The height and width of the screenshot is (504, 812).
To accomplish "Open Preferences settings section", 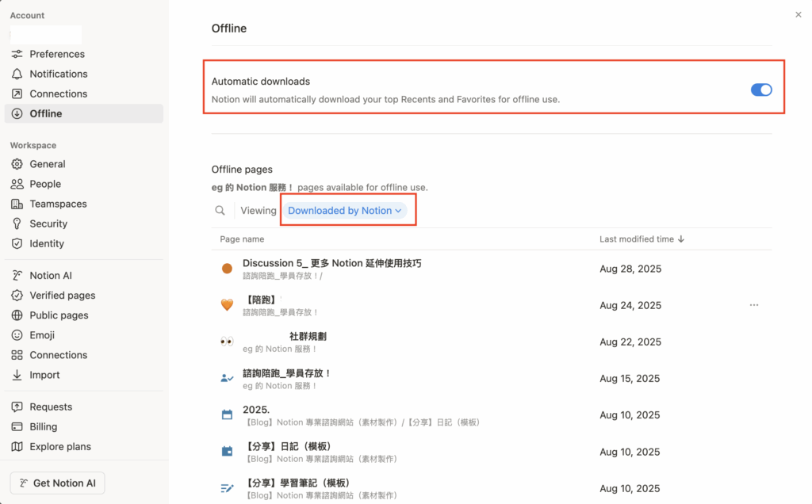I will point(57,54).
